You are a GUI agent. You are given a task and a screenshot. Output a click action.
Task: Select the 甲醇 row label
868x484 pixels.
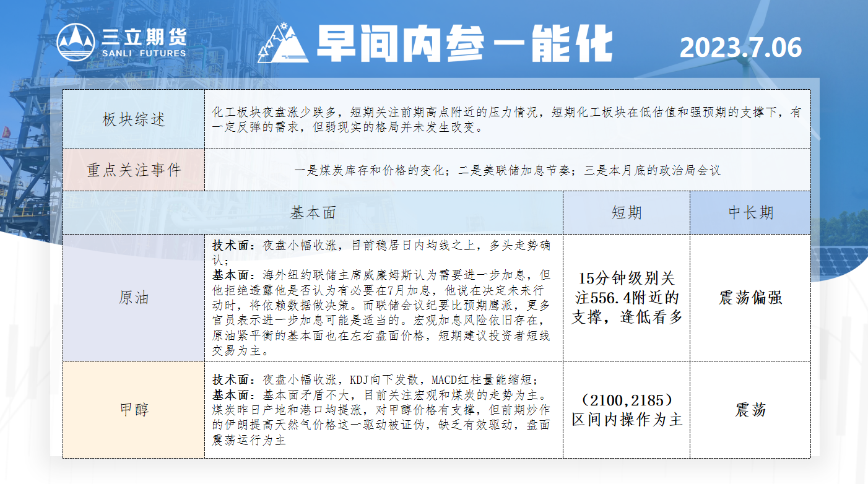coord(134,409)
